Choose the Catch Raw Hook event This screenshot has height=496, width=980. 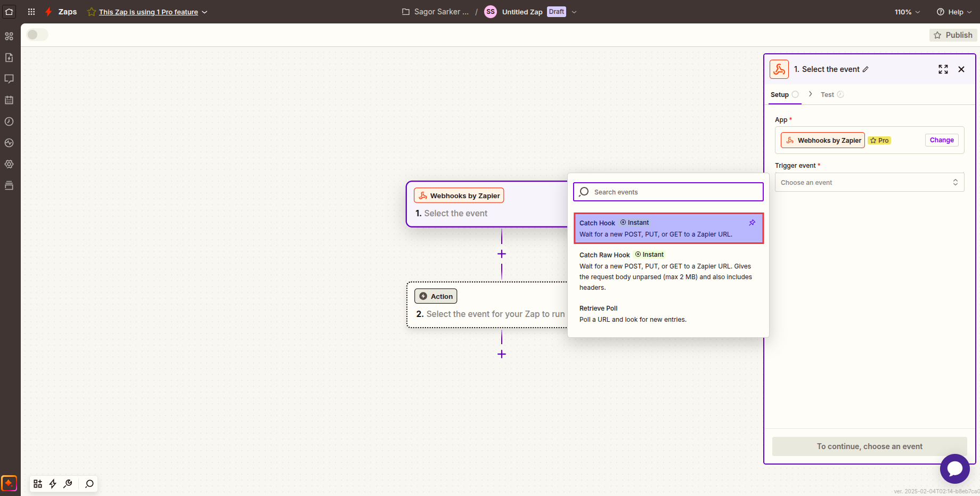[668, 271]
